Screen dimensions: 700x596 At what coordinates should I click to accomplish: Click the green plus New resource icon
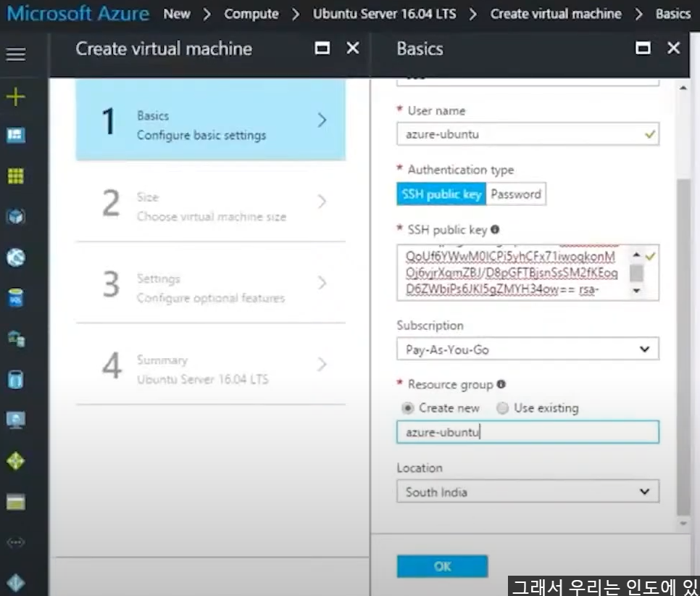click(x=16, y=96)
